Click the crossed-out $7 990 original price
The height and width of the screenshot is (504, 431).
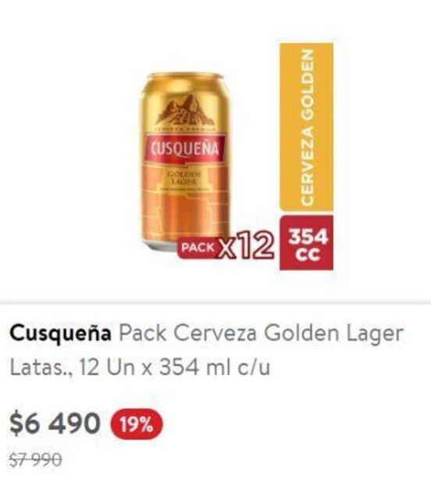click(36, 459)
